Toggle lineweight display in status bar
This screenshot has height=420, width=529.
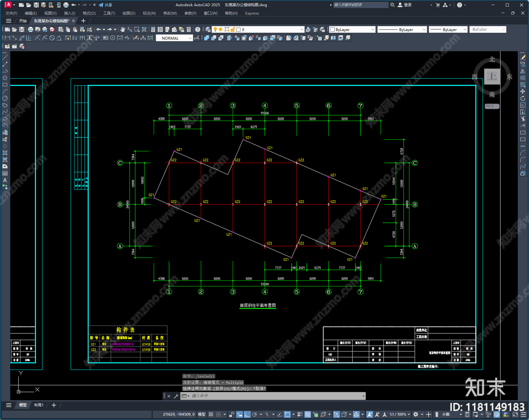(300, 414)
